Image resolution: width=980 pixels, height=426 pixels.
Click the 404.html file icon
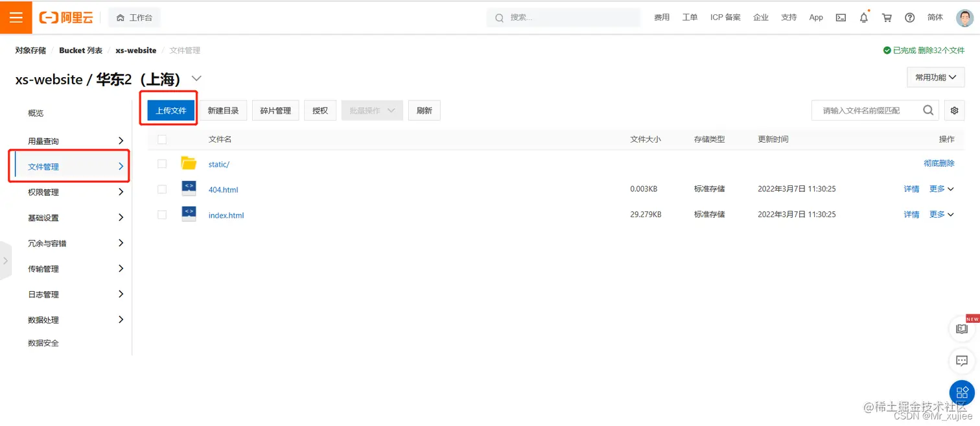189,189
